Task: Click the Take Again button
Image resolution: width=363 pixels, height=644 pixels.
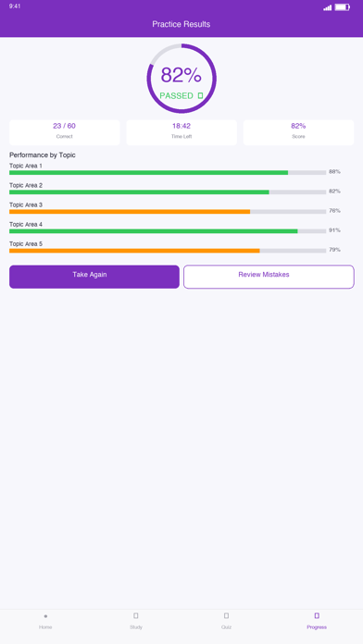Action: (94, 277)
